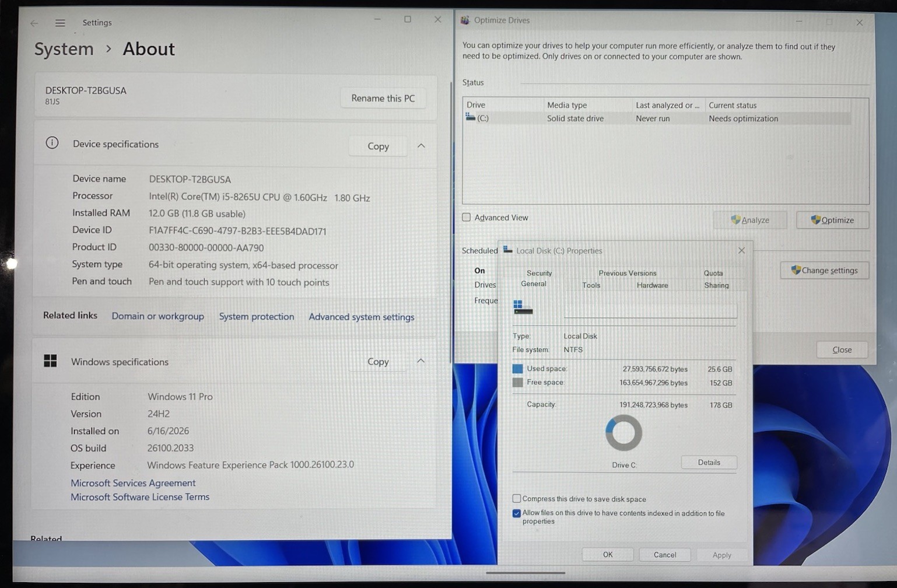Open Microsoft Software License Terms link
The width and height of the screenshot is (897, 588).
[140, 497]
